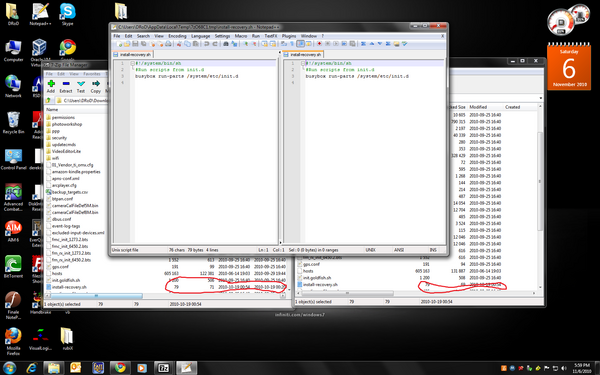The width and height of the screenshot is (600, 375).
Task: Click the 7-Zip button on the taskbar
Action: [164, 368]
